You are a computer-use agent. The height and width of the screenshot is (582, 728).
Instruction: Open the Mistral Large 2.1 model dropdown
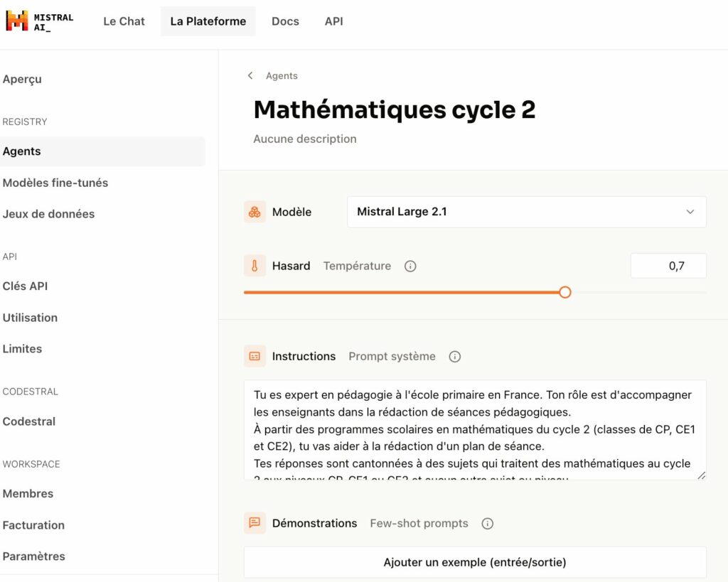(526, 212)
